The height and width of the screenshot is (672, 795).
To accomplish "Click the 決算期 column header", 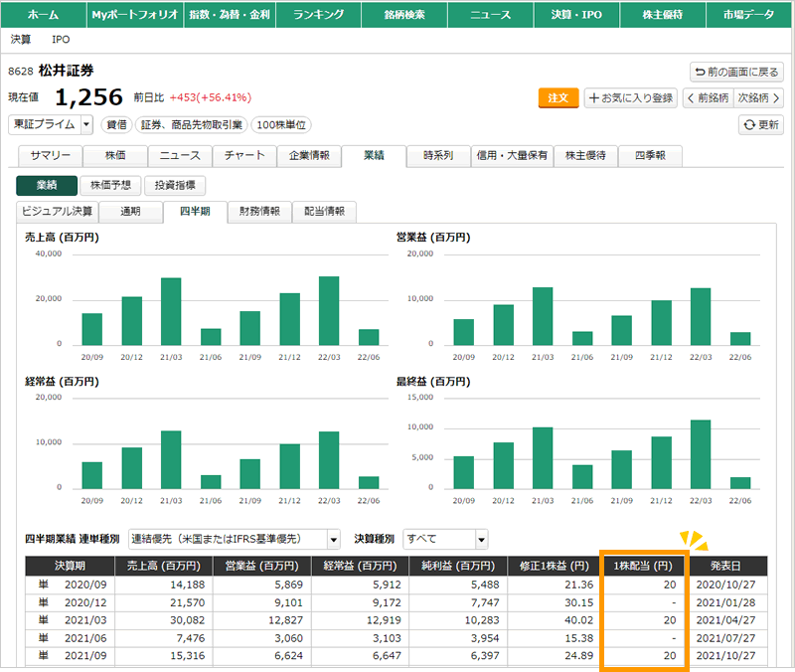I will 70,566.
